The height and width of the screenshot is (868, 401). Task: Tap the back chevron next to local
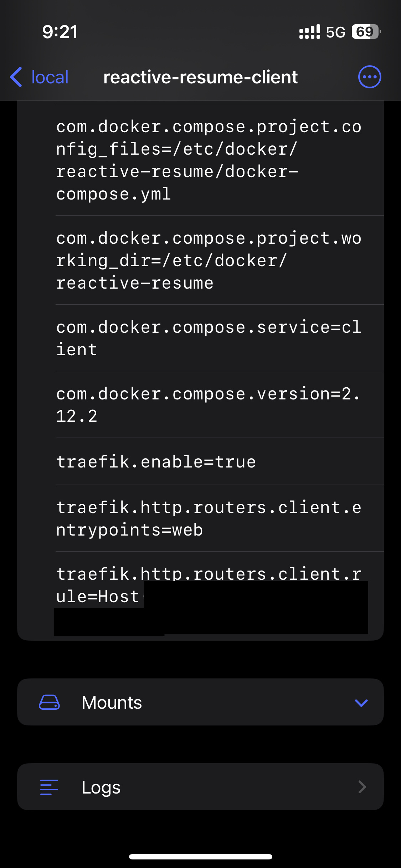point(16,76)
